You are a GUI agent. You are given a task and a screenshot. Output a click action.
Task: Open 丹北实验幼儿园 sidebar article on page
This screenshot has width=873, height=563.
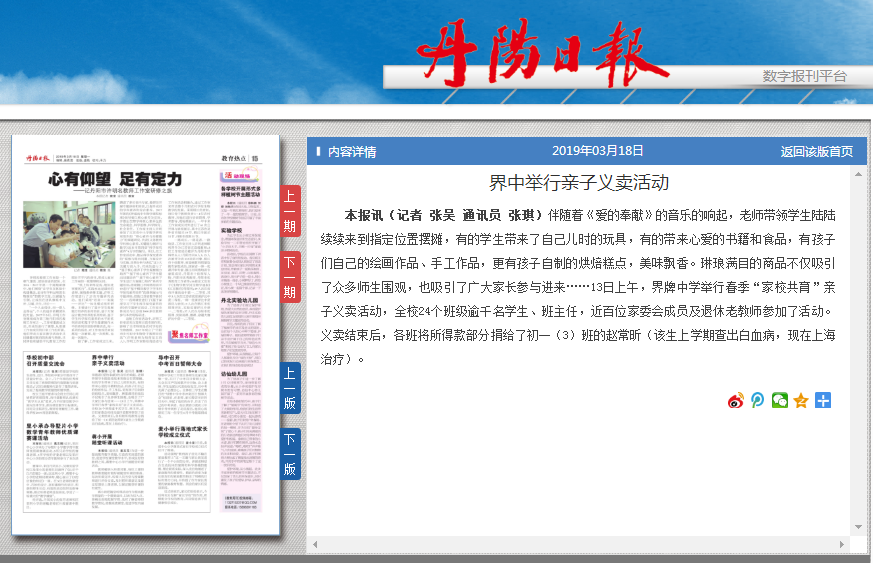click(x=239, y=301)
